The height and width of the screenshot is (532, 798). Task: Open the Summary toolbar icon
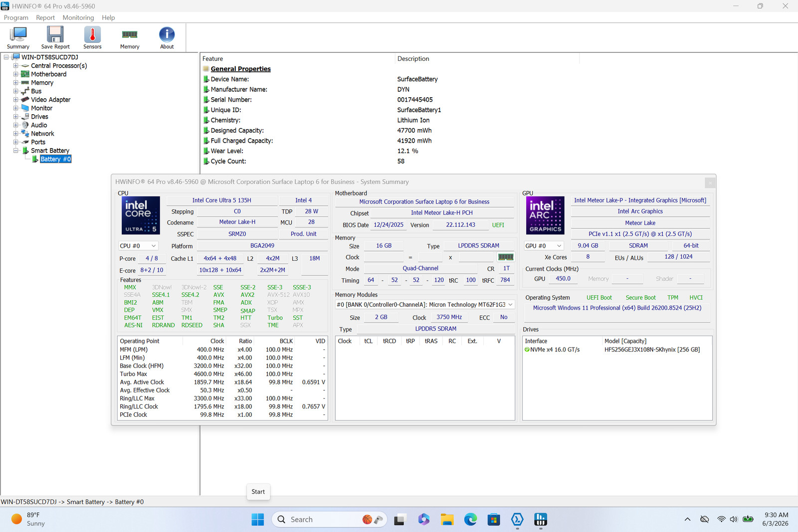(x=18, y=37)
